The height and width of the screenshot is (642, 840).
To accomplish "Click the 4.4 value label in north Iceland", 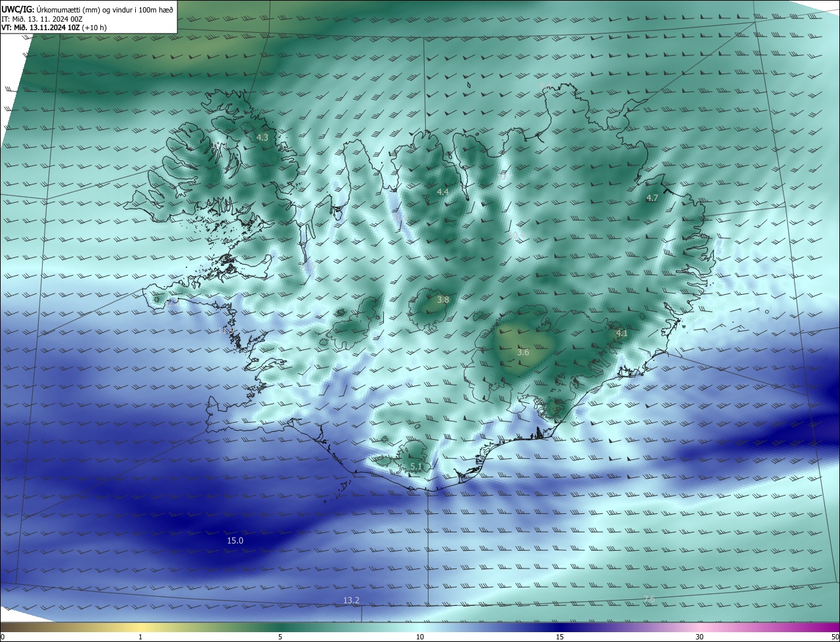I will click(x=442, y=192).
